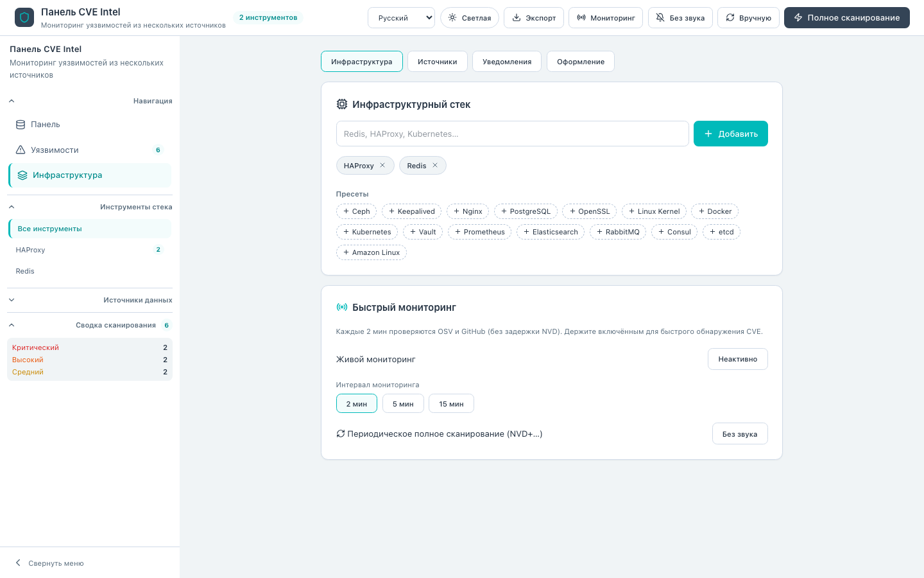Viewport: 924px width, 578px height.
Task: Select Redis in stack tools list
Action: [90, 271]
